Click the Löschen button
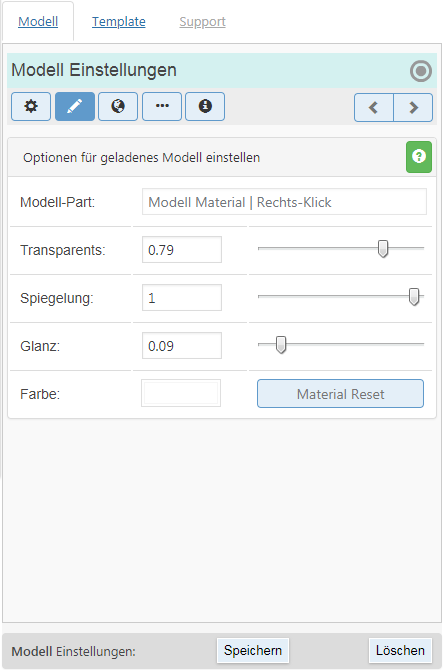The height and width of the screenshot is (670, 444). (x=400, y=650)
